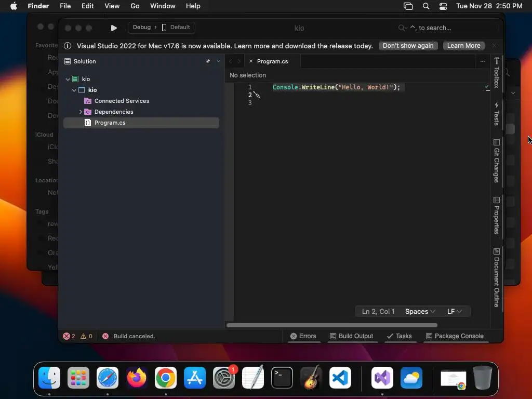Click the Console.WriteLine code line
The height and width of the screenshot is (399, 532).
click(x=336, y=87)
